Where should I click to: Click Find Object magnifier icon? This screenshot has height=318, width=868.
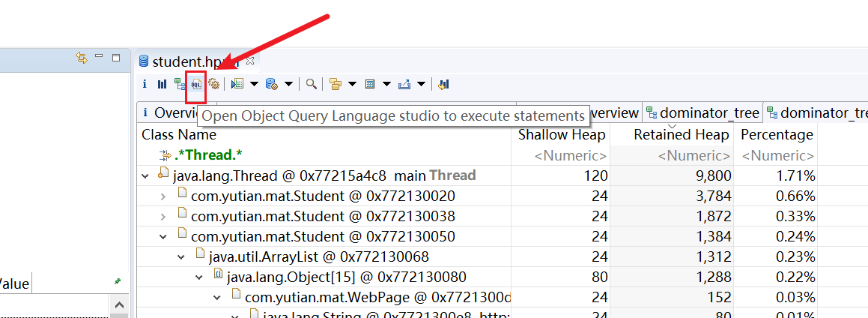310,84
